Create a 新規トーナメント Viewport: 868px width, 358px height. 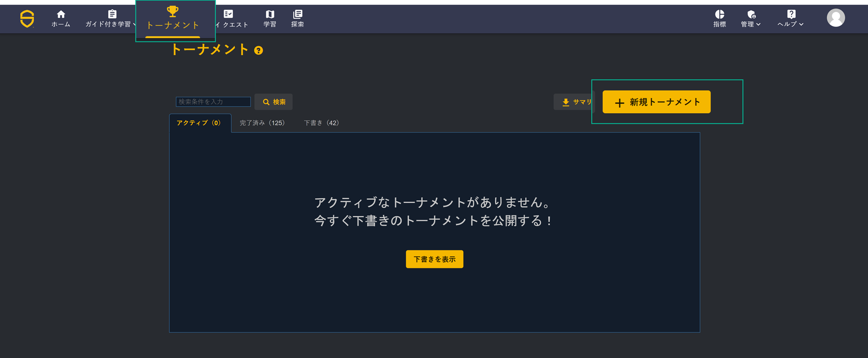657,102
